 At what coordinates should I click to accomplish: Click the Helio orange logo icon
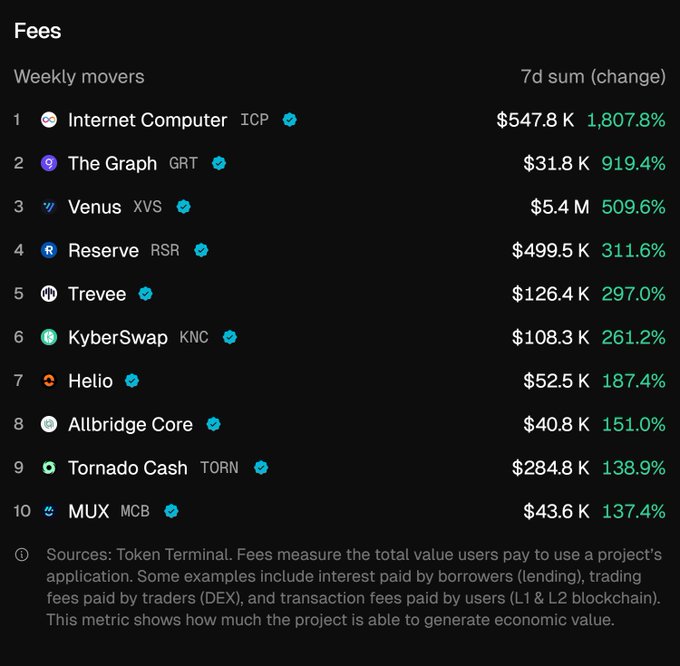pyautogui.click(x=48, y=381)
